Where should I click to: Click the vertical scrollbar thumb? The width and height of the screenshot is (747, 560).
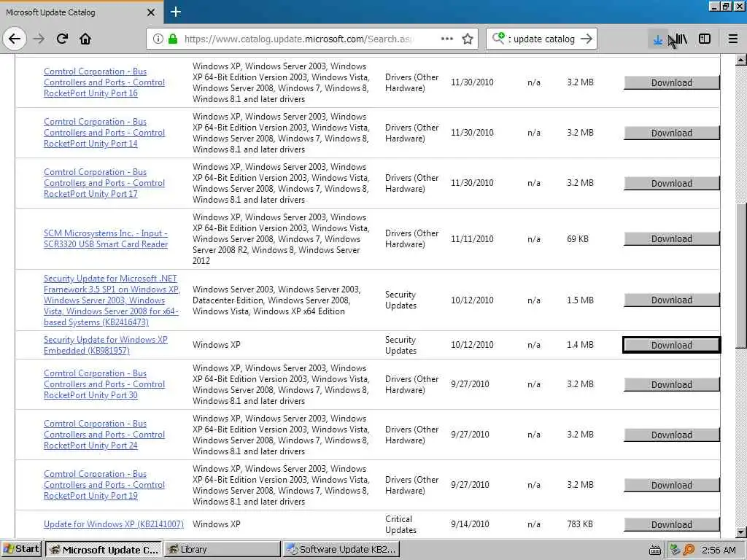[x=741, y=276]
